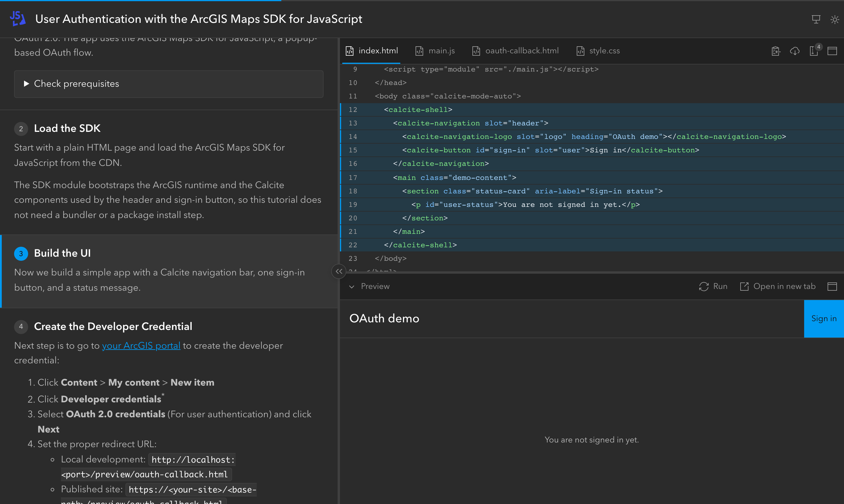Screen dimensions: 844x504
Task: Collapse the Preview section chevron
Action: click(352, 287)
